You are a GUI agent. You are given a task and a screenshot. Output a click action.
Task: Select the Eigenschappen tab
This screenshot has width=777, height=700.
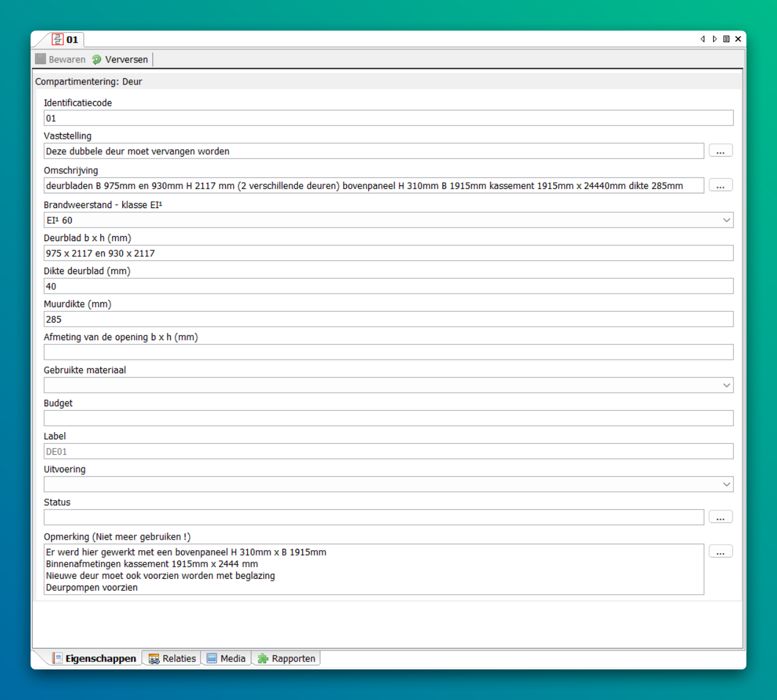click(94, 658)
